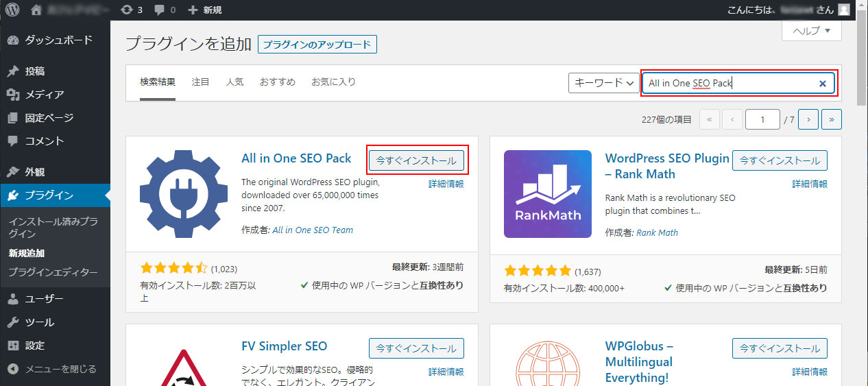
Task: Open ツール menu item
Action: click(55, 322)
